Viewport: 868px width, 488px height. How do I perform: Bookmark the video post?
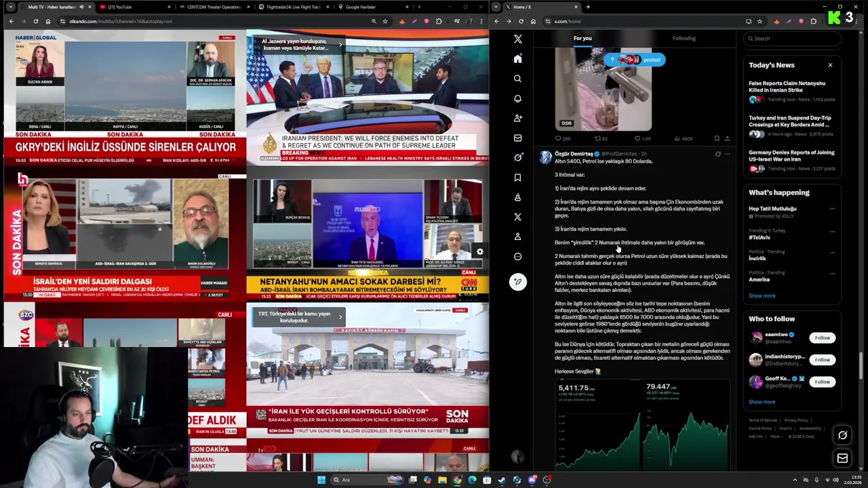(717, 138)
